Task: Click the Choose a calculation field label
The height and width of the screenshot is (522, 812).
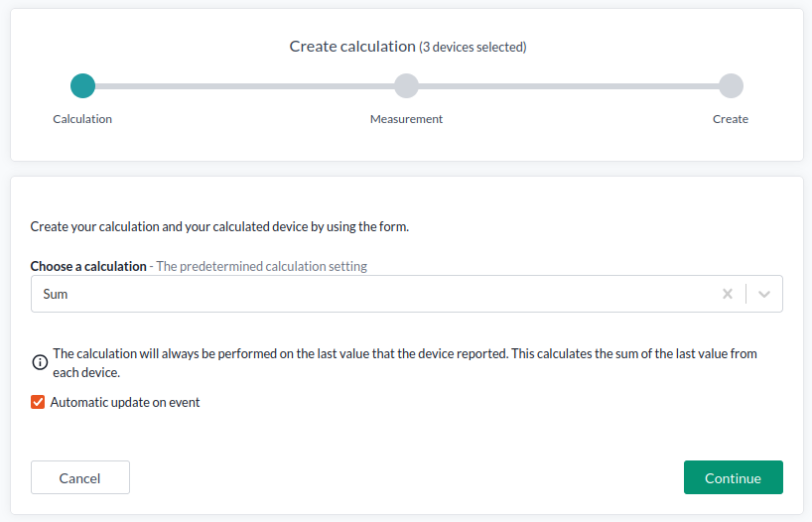Action: pyautogui.click(x=88, y=266)
